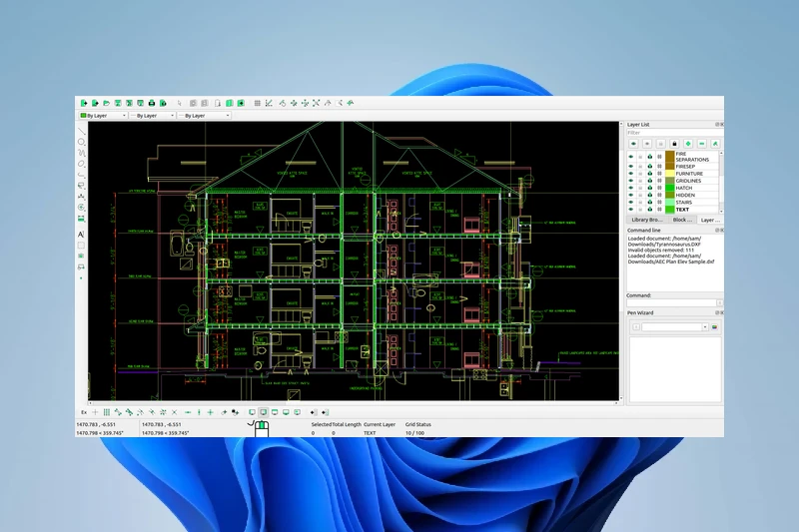Click the Print icon in top toolbar
The width and height of the screenshot is (799, 532).
click(x=152, y=103)
